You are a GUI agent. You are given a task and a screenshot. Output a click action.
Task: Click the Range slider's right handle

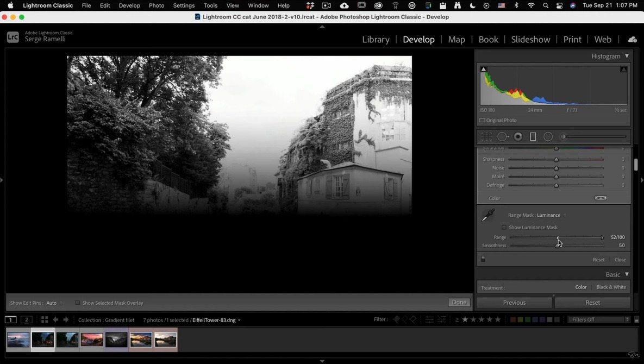(602, 237)
